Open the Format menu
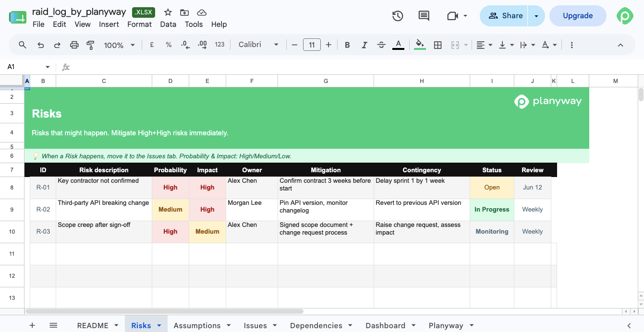Viewport: 644px width, 332px height. [139, 24]
